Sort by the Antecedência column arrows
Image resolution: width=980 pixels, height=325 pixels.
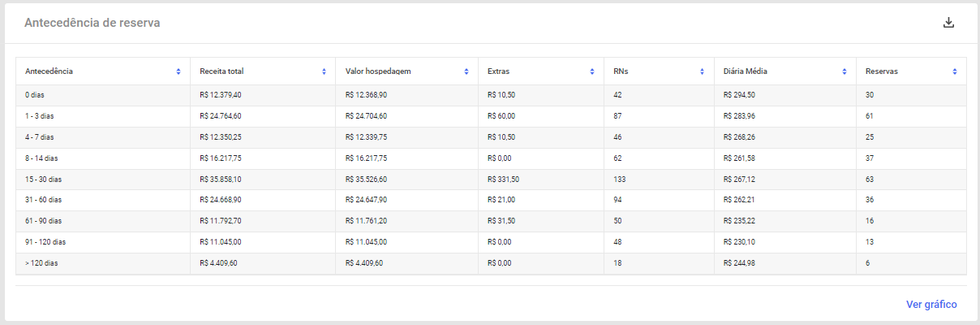click(x=178, y=71)
